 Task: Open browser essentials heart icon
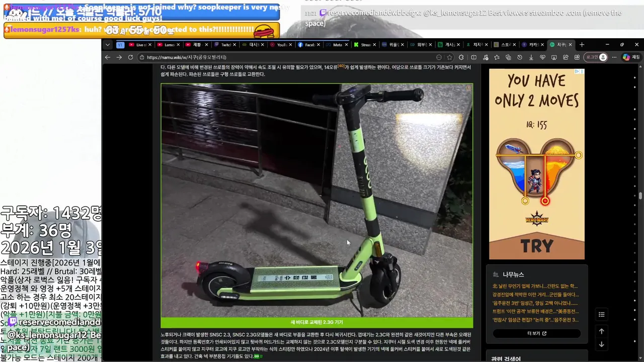tap(542, 57)
